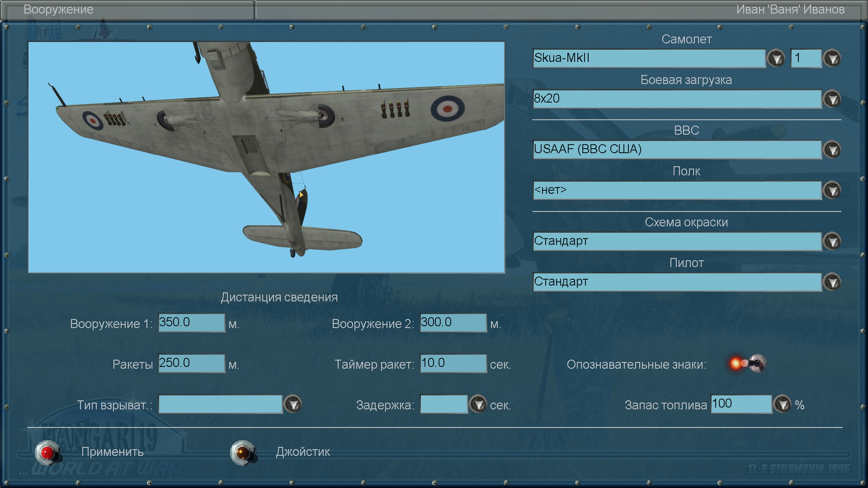Click the Ракеты distance field
Screen dimensions: 868x488
coord(191,363)
